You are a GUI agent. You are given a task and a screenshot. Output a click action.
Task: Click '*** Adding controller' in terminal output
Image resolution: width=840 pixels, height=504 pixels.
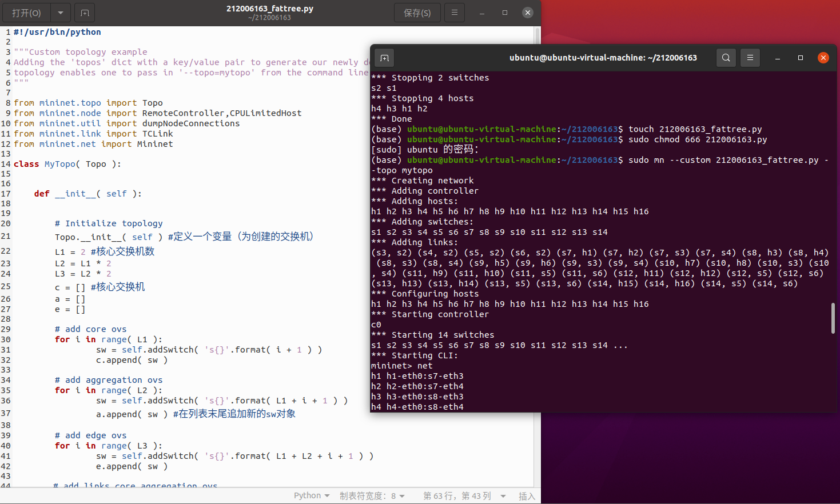[425, 191]
